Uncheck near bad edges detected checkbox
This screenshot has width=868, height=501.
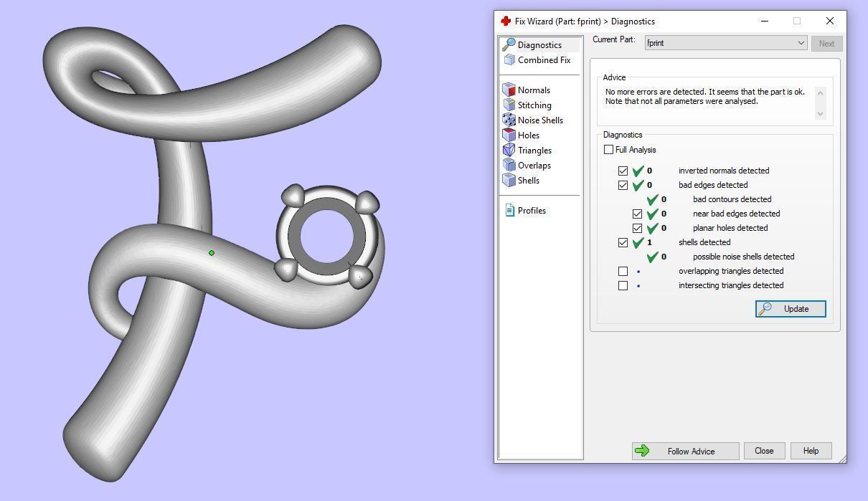pos(637,214)
